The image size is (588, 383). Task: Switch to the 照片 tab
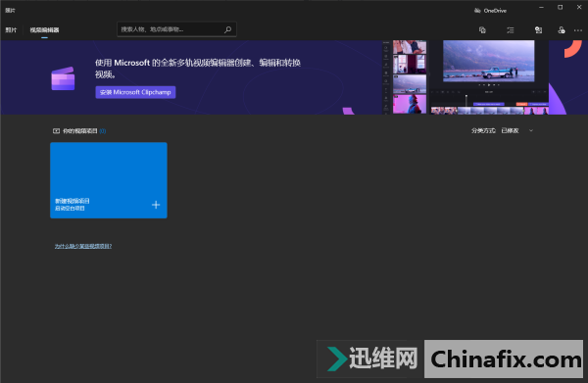[11, 30]
